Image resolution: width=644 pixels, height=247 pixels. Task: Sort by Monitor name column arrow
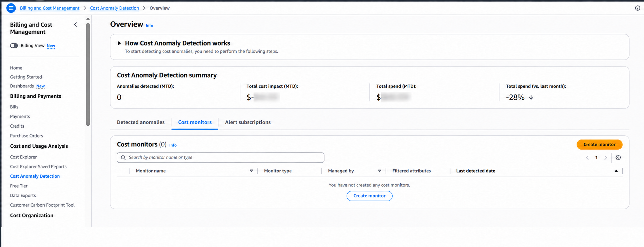point(251,171)
